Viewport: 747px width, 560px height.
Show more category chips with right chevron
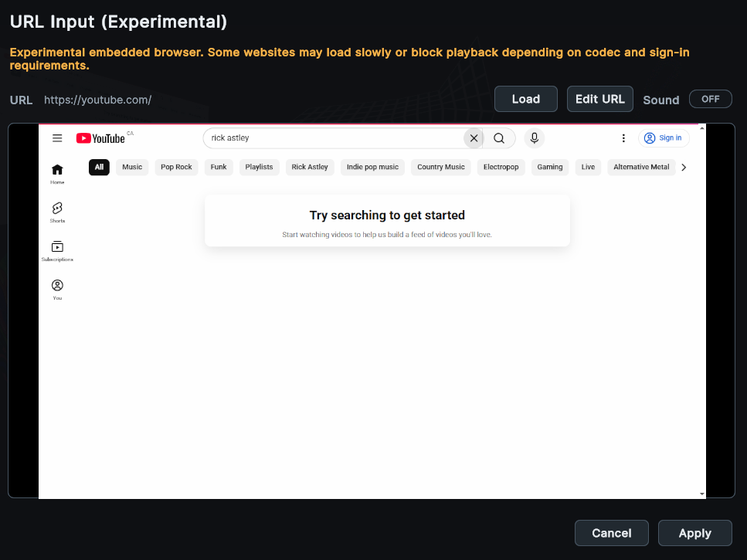click(684, 167)
